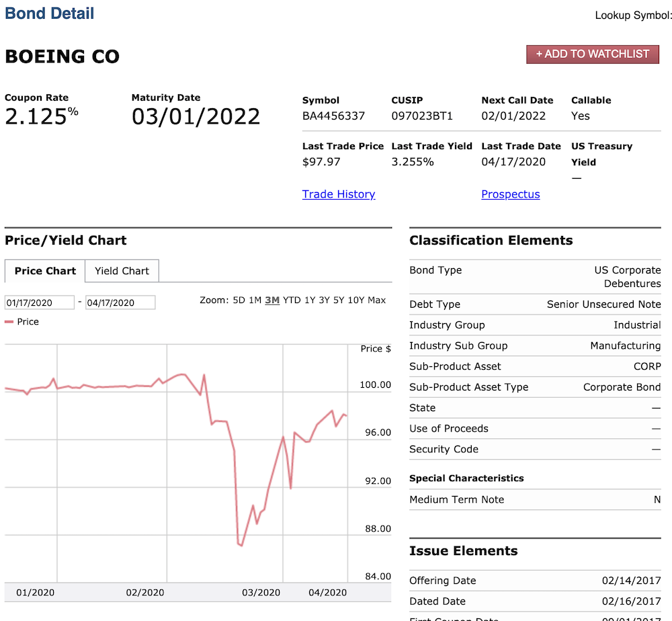Switch to the Yield Chart tab
This screenshot has height=621, width=672.
pos(122,271)
